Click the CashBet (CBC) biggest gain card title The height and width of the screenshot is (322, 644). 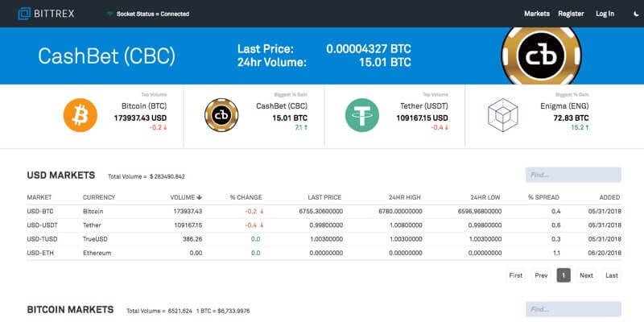pyautogui.click(x=282, y=106)
